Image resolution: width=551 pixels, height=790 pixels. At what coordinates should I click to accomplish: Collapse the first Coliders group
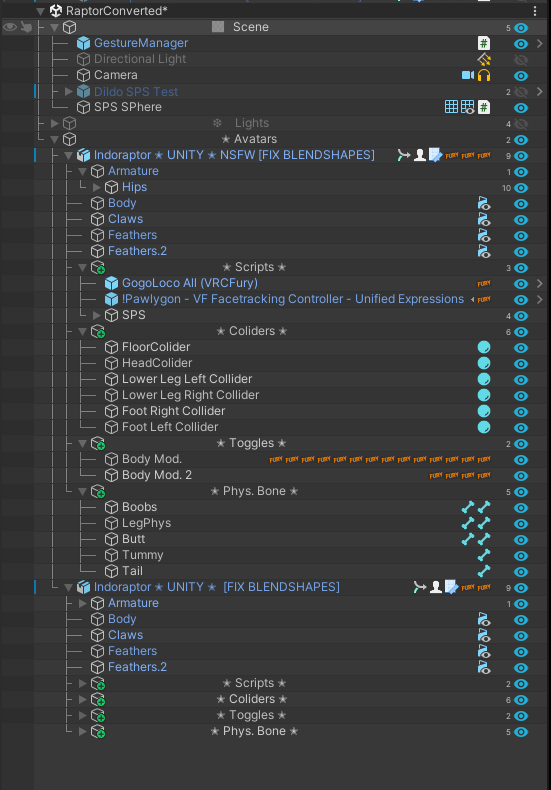pos(83,331)
